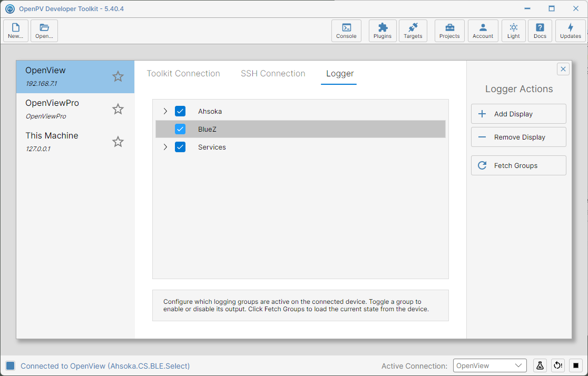Select the This Machine connection entry
Screen dimensions: 588x376
[x=75, y=142]
